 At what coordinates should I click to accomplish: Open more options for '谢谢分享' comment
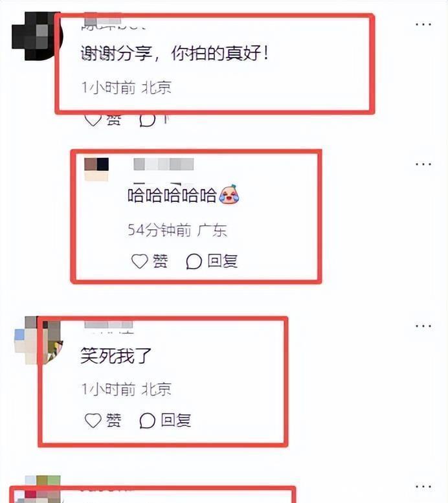click(423, 25)
